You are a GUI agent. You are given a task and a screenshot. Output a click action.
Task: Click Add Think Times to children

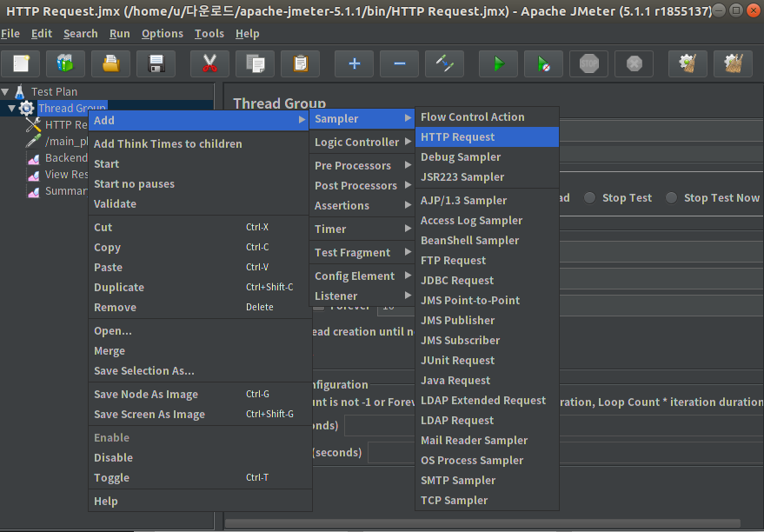(200, 143)
